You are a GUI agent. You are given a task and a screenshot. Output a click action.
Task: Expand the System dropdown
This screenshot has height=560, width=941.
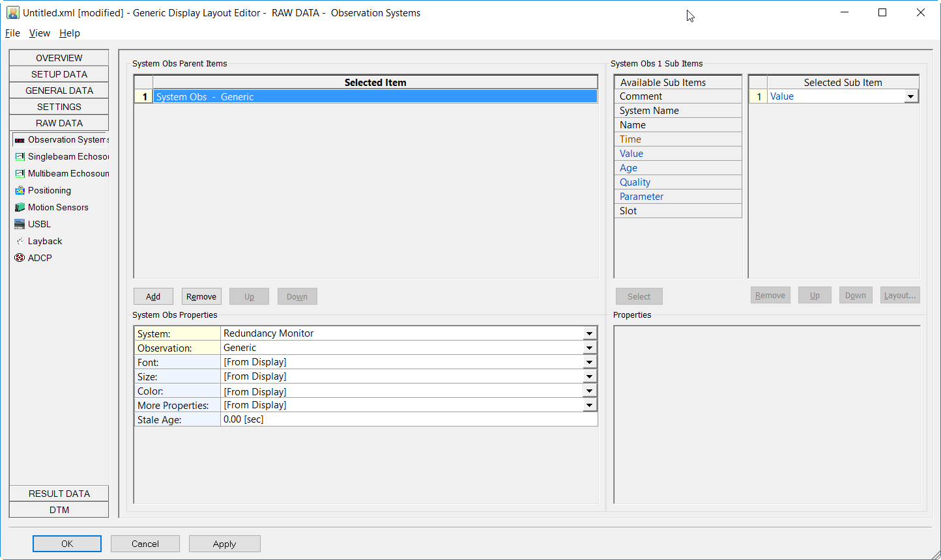tap(589, 333)
